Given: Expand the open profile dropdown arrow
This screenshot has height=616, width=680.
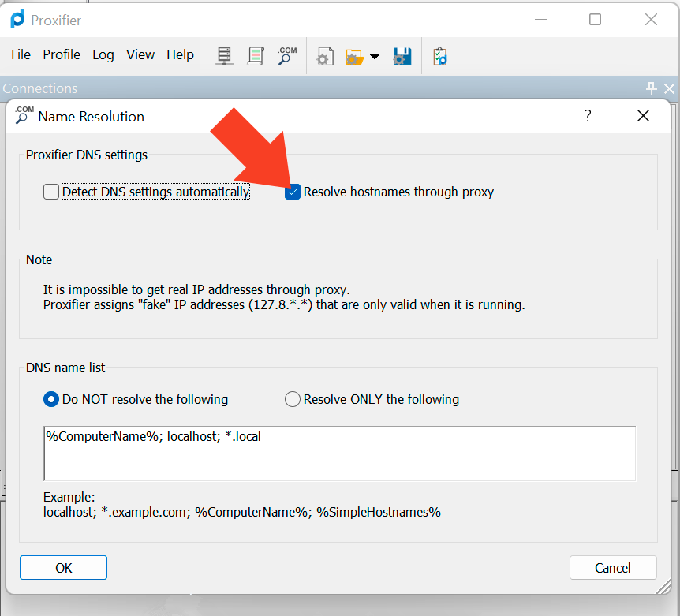Looking at the screenshot, I should tap(375, 57).
